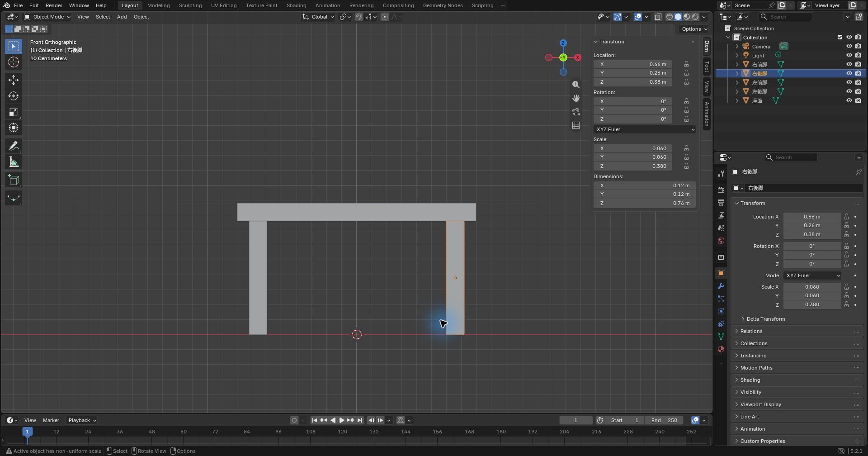The image size is (868, 456).
Task: Toggle camera view icon in viewport
Action: click(x=576, y=112)
